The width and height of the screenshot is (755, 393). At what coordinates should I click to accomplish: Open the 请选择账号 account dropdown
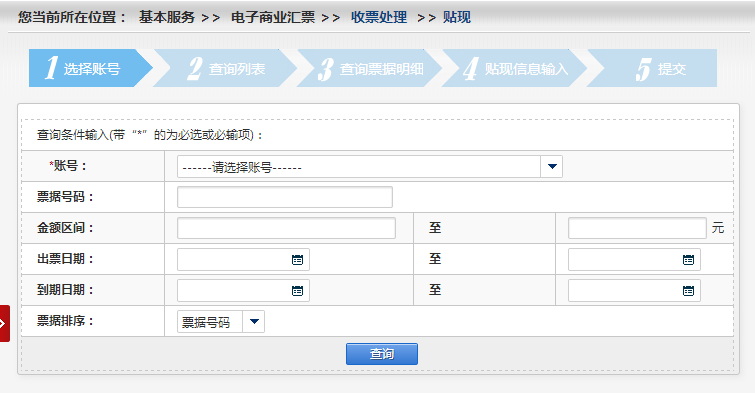[369, 167]
